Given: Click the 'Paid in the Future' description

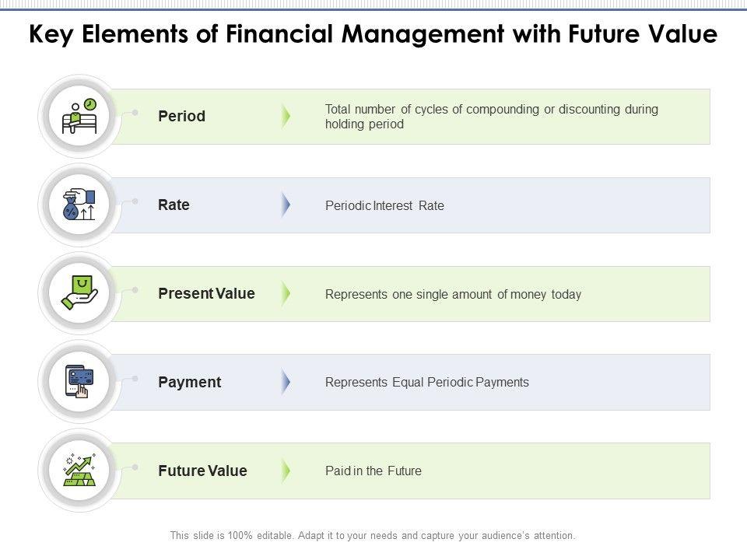Looking at the screenshot, I should coord(373,471).
